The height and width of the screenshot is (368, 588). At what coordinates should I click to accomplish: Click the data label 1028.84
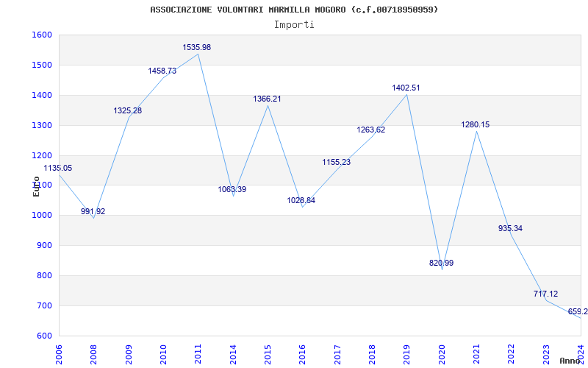301,200
